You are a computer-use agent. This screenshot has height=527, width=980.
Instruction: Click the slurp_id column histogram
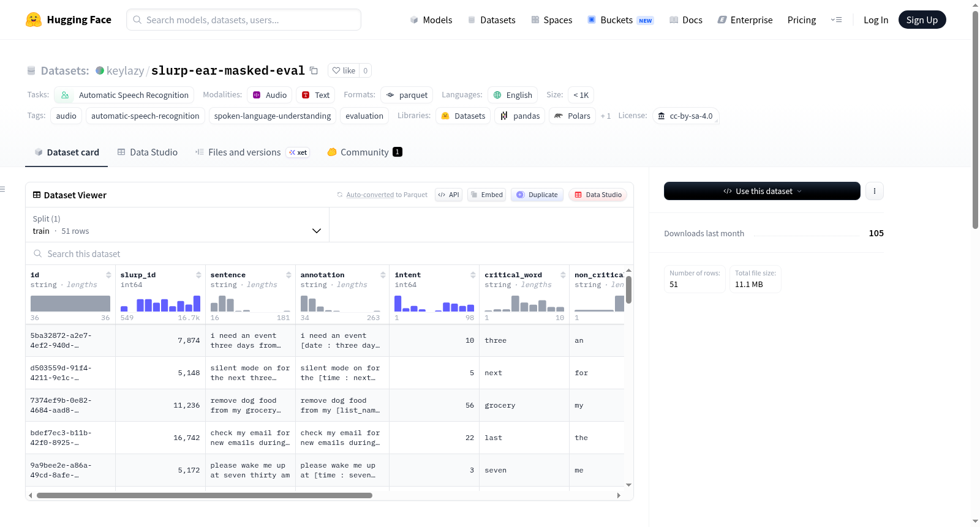160,304
